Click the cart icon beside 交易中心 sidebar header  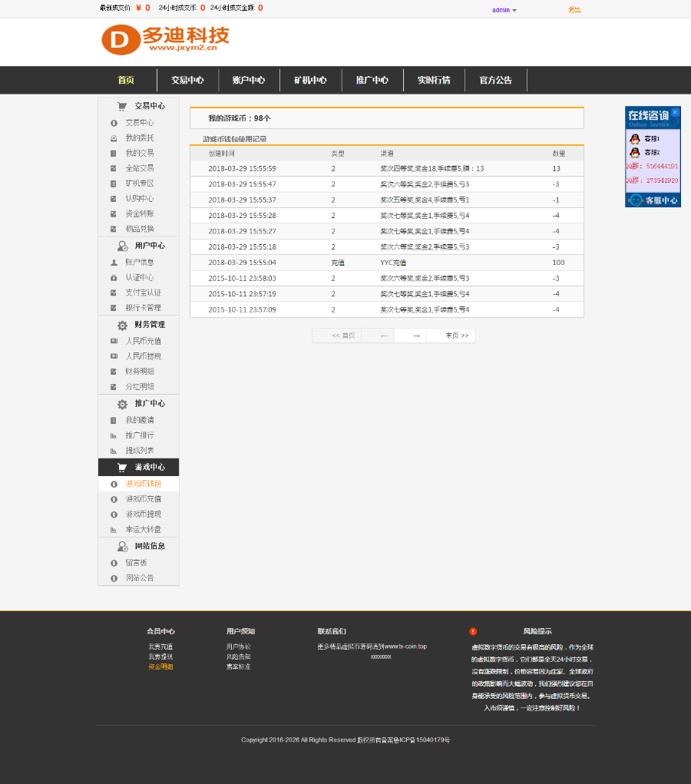(122, 106)
